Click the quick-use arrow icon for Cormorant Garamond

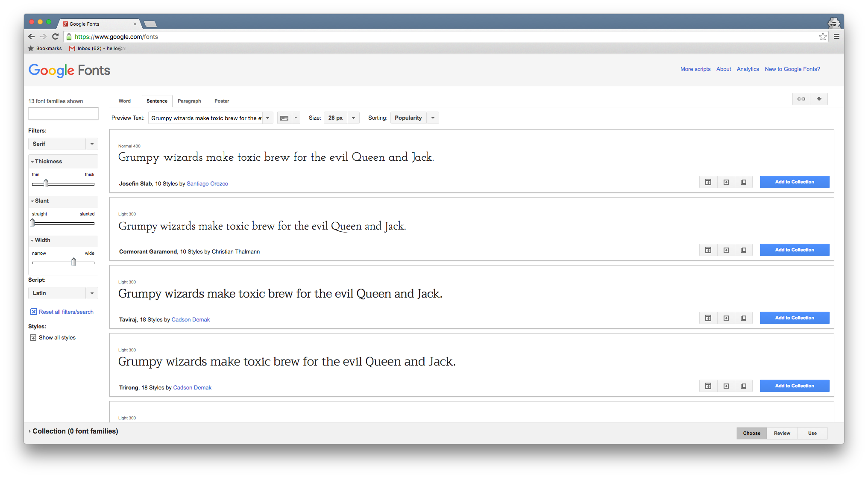click(726, 250)
